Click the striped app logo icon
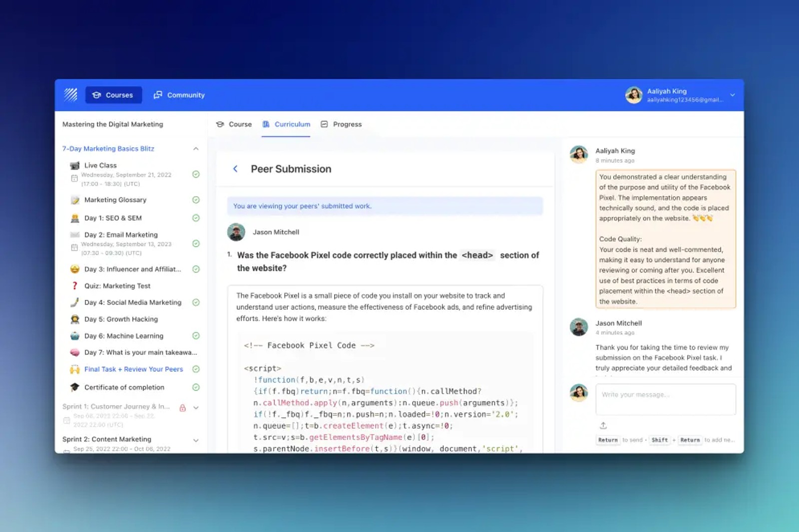This screenshot has width=799, height=532. 70,95
